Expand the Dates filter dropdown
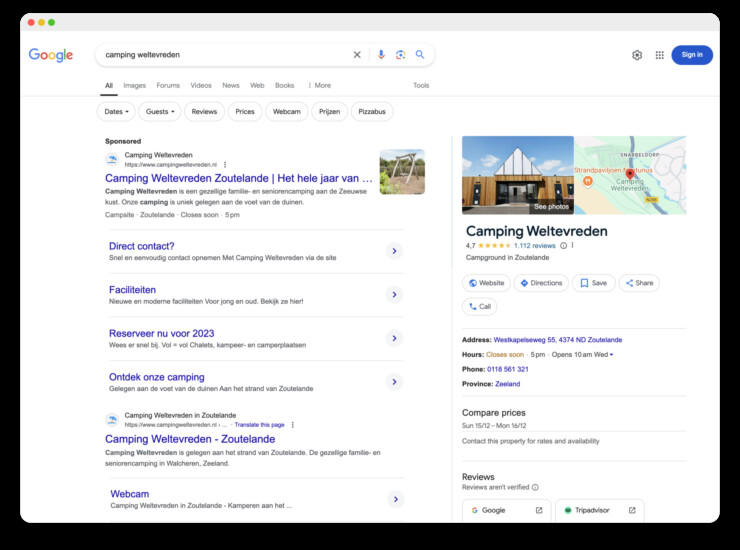740x550 pixels. 115,112
